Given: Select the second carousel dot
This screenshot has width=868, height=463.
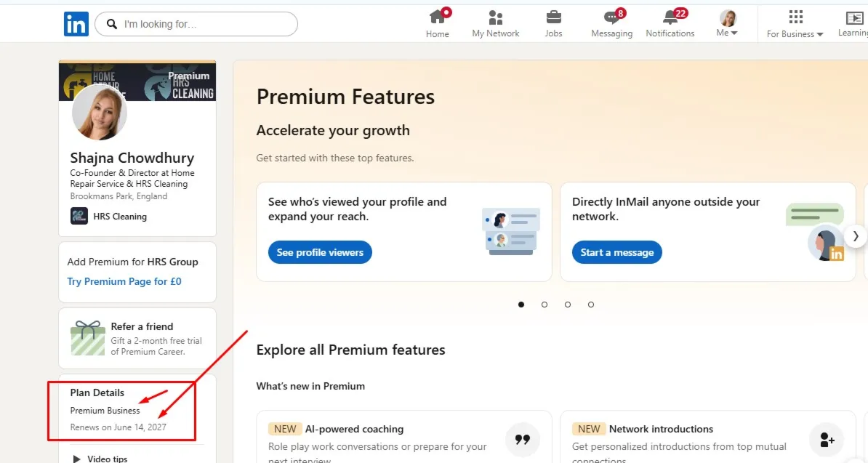Looking at the screenshot, I should pyautogui.click(x=544, y=305).
